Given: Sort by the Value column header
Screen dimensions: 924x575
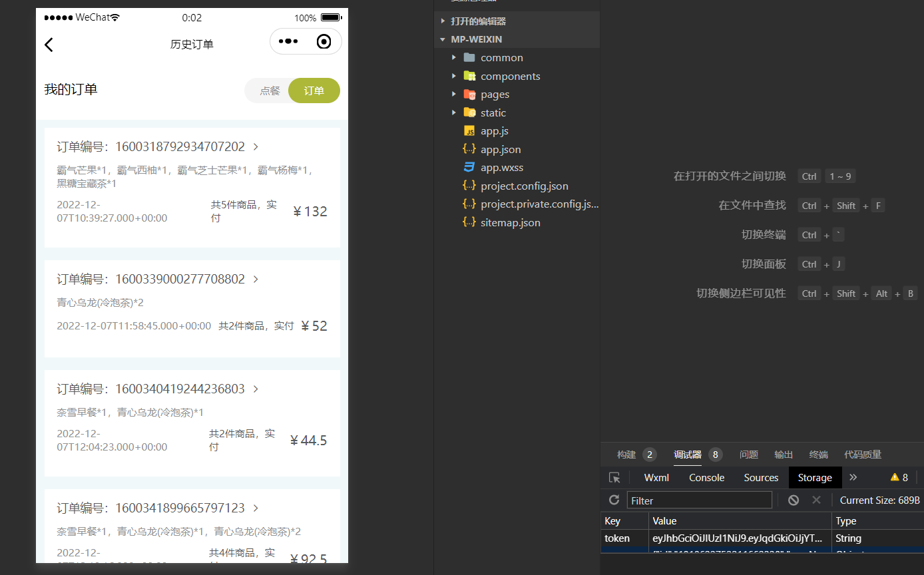Looking at the screenshot, I should [x=740, y=521].
